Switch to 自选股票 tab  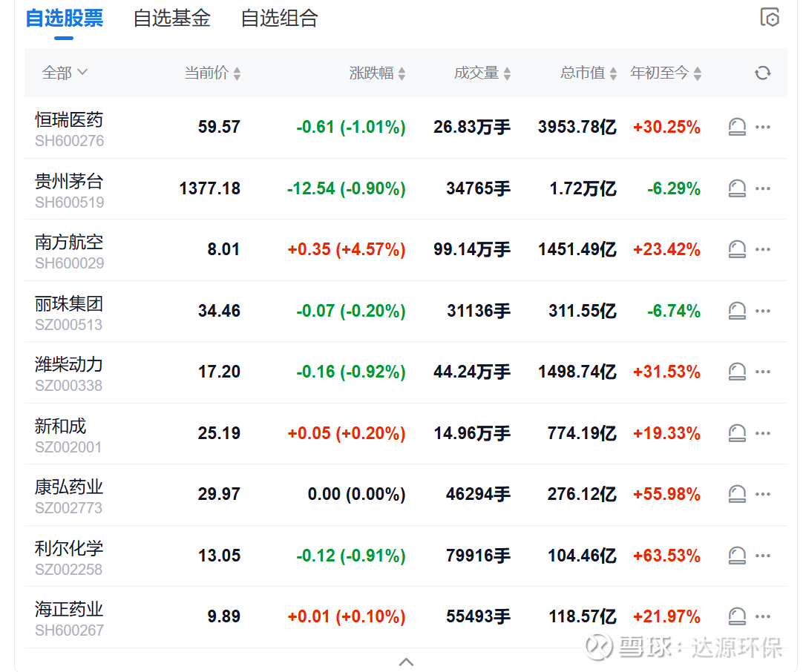click(65, 19)
